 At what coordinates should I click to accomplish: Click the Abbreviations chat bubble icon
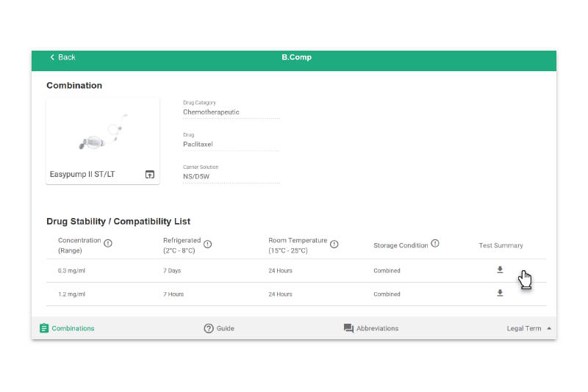(x=348, y=328)
